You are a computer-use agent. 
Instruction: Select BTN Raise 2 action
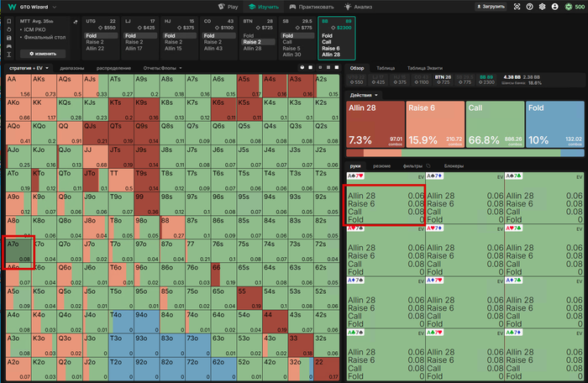[x=259, y=42]
